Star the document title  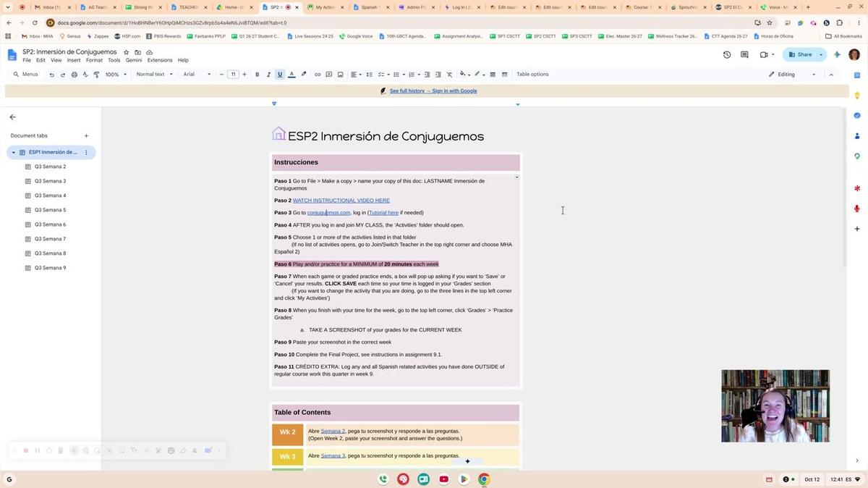point(127,52)
